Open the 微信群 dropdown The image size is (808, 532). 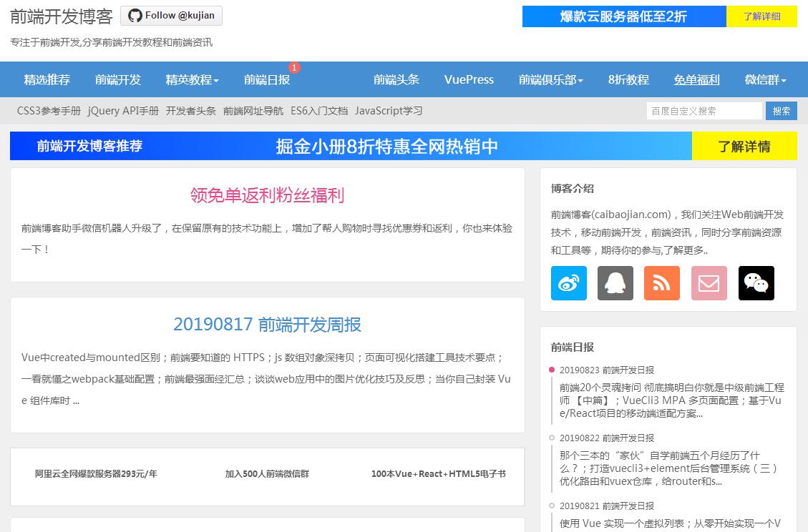click(765, 80)
